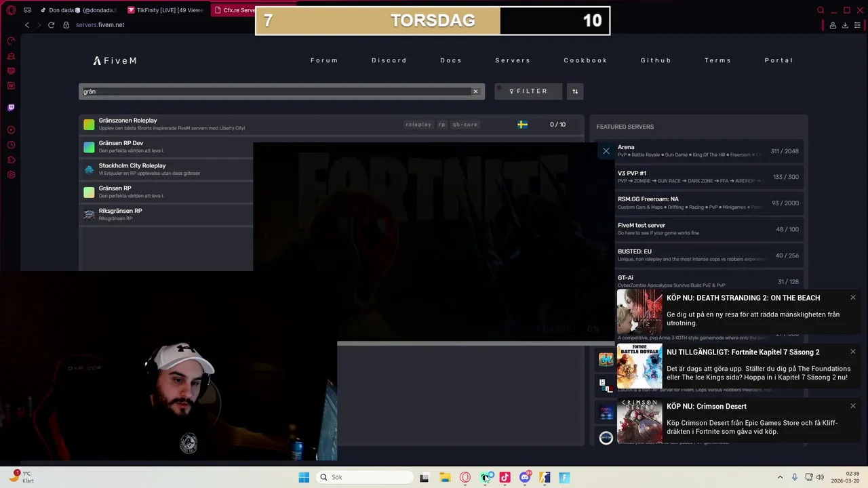Click the roleplay tag on Gränszonen Roleplay
Viewport: 868px width, 488px height.
418,125
